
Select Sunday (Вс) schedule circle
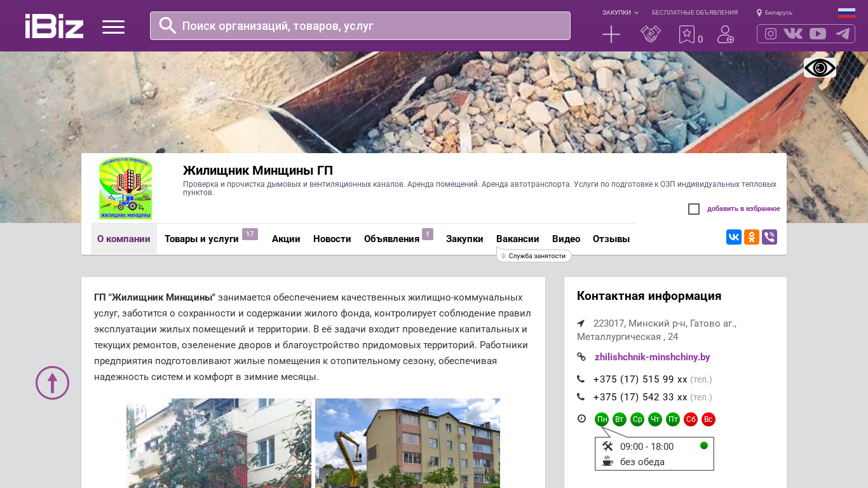click(709, 419)
